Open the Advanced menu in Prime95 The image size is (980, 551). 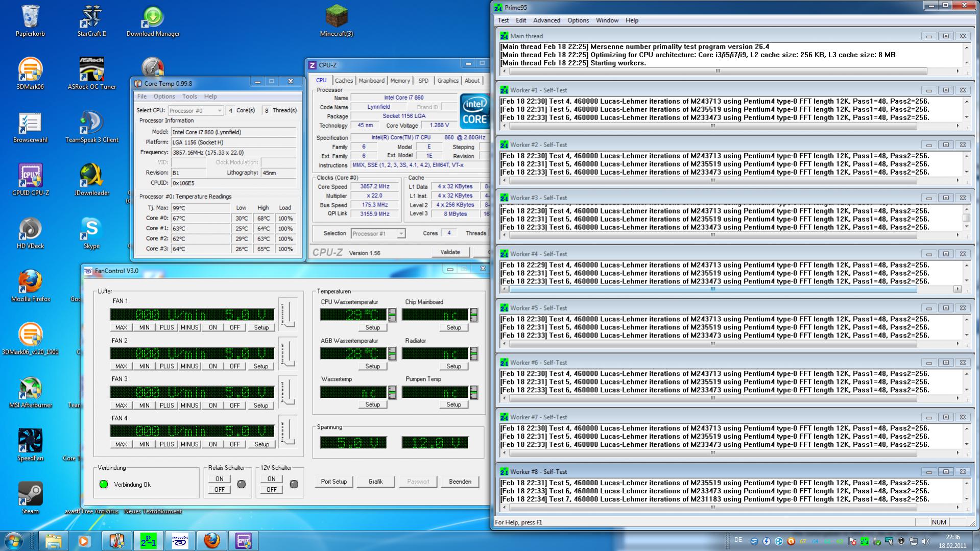(x=546, y=20)
